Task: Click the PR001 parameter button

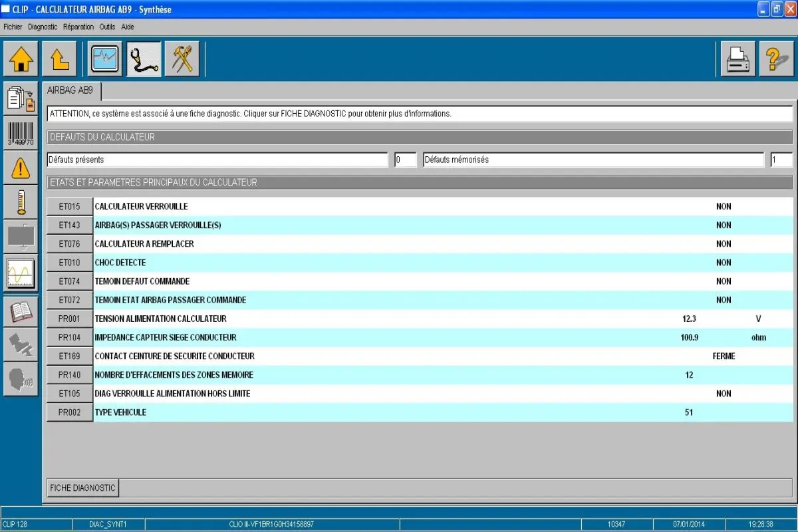Action: pyautogui.click(x=69, y=319)
